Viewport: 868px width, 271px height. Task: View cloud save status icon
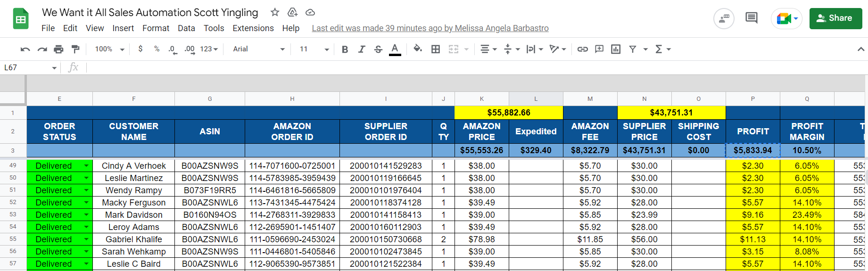point(310,12)
